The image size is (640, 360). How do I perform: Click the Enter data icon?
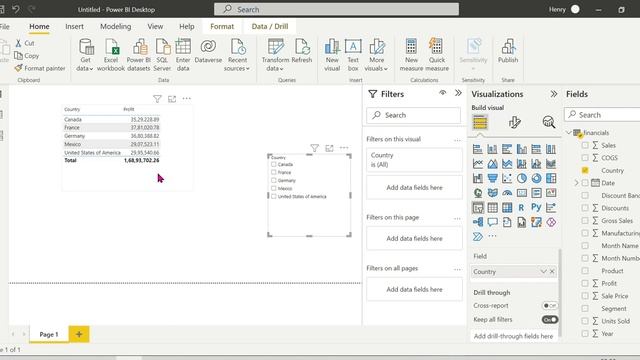pyautogui.click(x=183, y=47)
